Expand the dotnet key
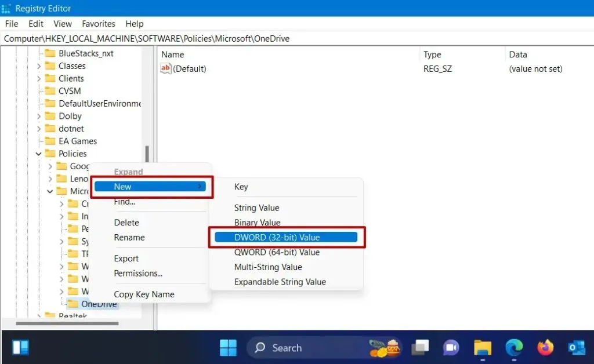Image resolution: width=594 pixels, height=364 pixels. 39,129
